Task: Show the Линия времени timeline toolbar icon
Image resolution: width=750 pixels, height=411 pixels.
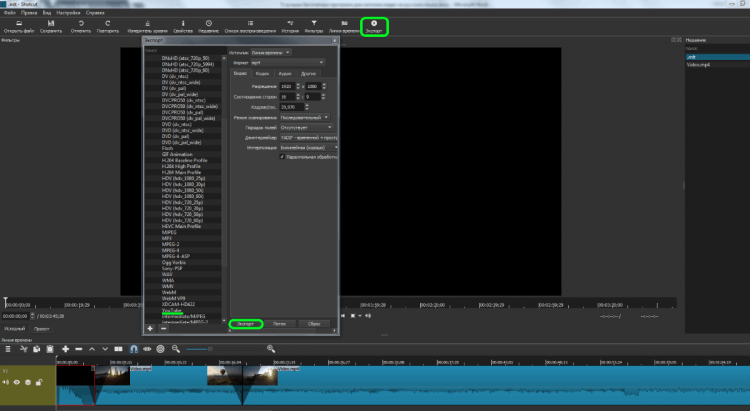Action: (x=344, y=26)
